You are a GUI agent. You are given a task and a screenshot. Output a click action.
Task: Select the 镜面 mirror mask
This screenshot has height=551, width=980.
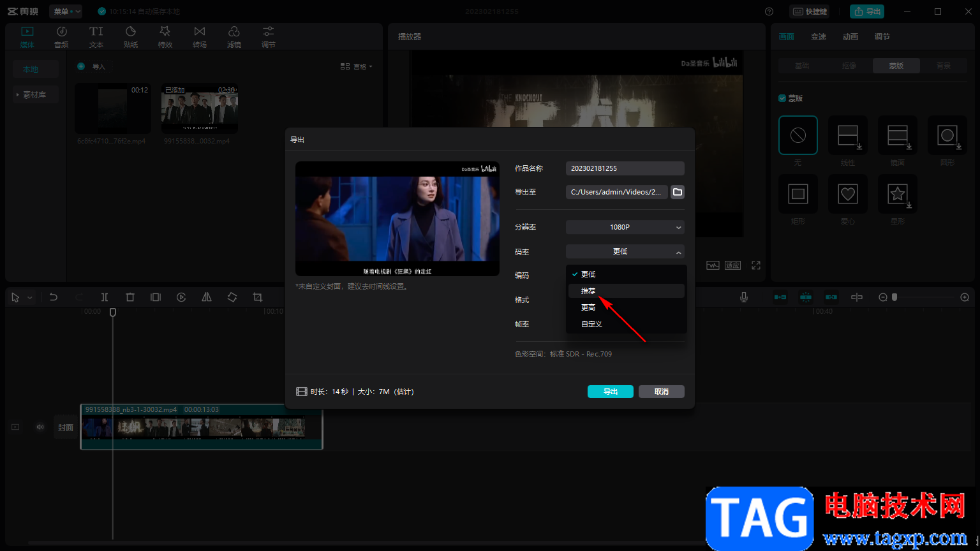[x=898, y=135]
